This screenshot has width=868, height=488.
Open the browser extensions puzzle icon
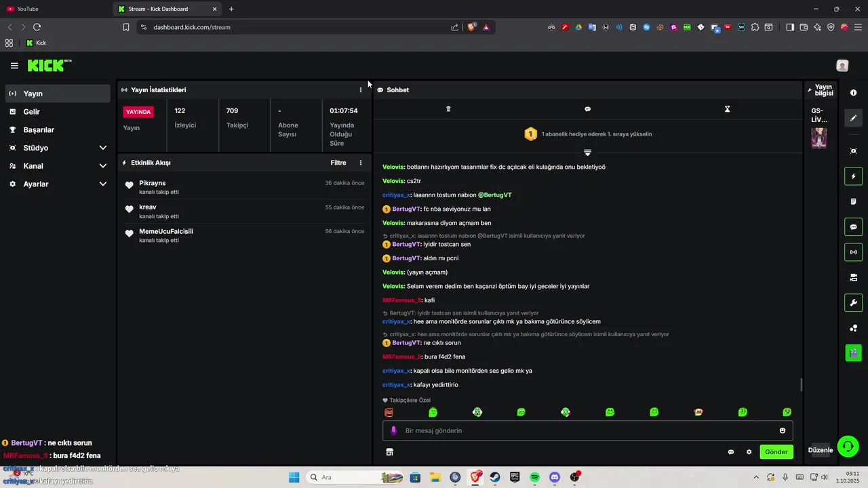[x=755, y=27]
